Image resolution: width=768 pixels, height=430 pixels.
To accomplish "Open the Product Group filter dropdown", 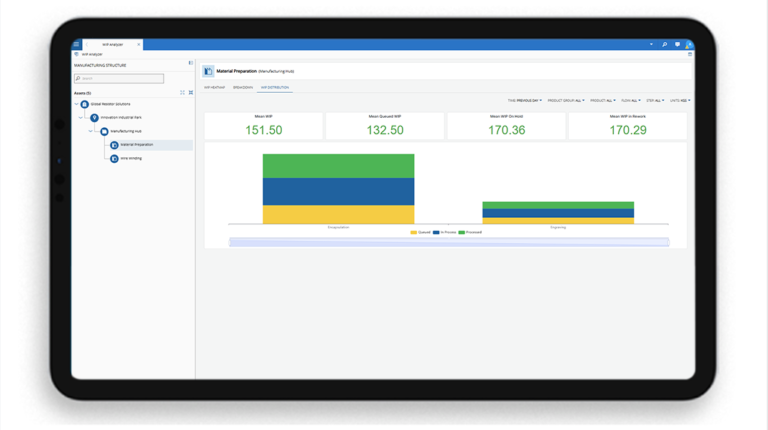I will 566,101.
